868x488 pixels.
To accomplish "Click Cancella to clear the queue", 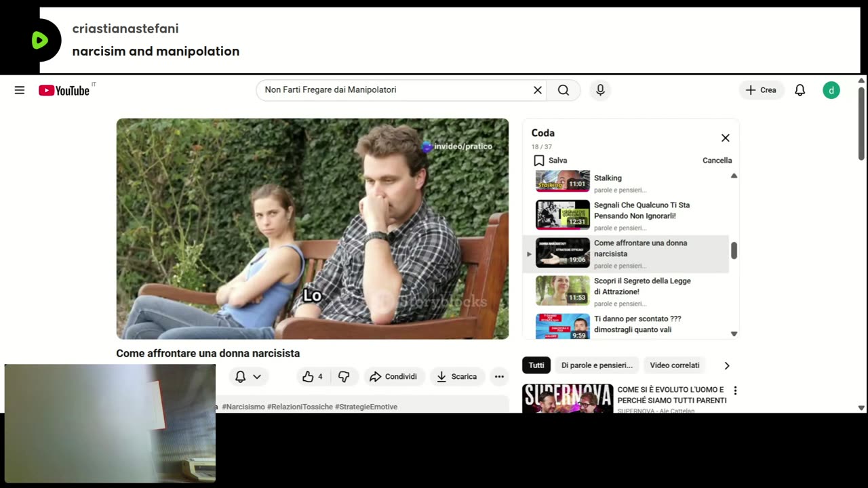I will [717, 161].
